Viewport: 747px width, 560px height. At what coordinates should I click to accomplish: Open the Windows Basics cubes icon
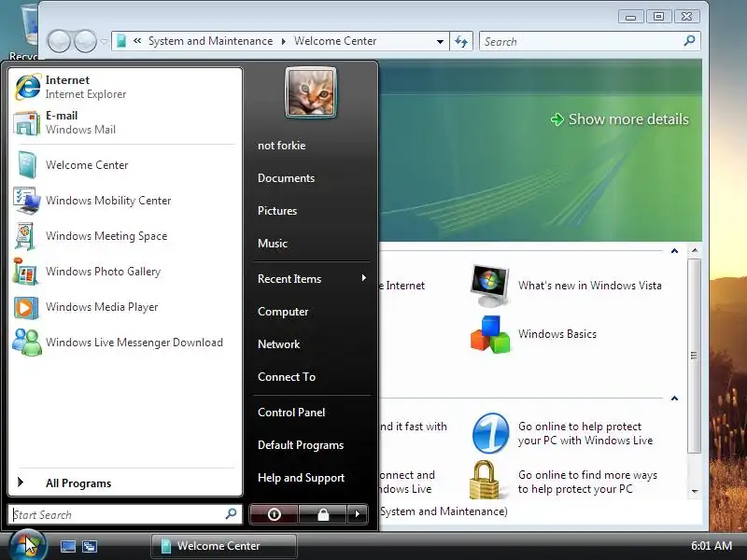pos(490,334)
